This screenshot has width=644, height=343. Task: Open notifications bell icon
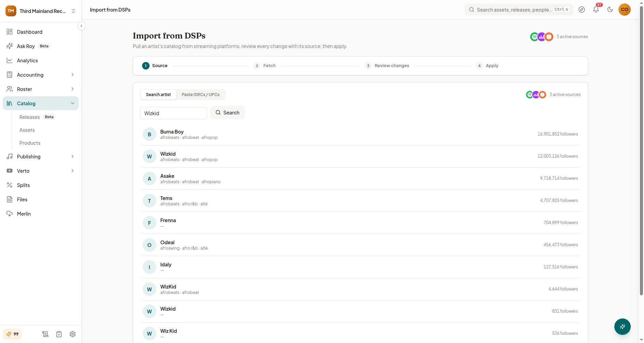[596, 10]
